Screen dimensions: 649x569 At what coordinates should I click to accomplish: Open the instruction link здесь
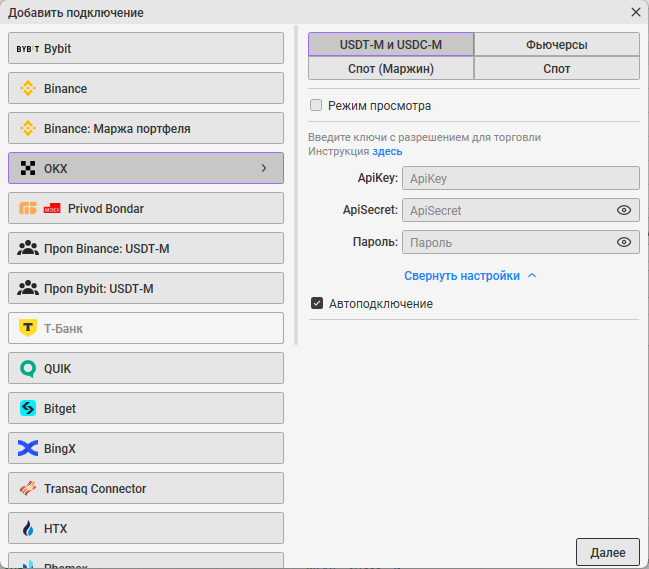tap(387, 151)
